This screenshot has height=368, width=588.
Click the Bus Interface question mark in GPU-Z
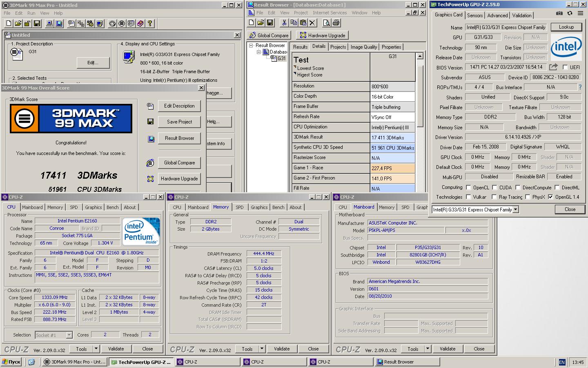[x=580, y=87]
